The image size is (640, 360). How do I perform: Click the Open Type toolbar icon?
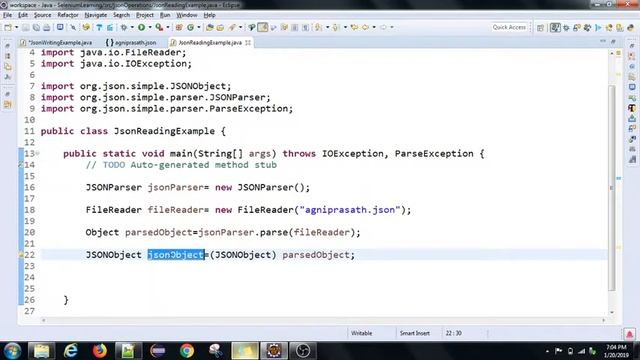(210, 27)
